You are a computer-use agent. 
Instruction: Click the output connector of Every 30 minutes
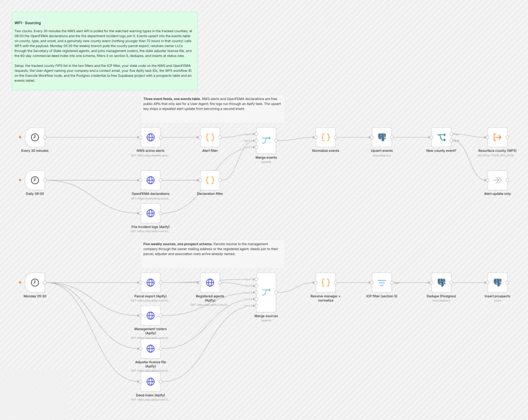[x=45, y=137]
